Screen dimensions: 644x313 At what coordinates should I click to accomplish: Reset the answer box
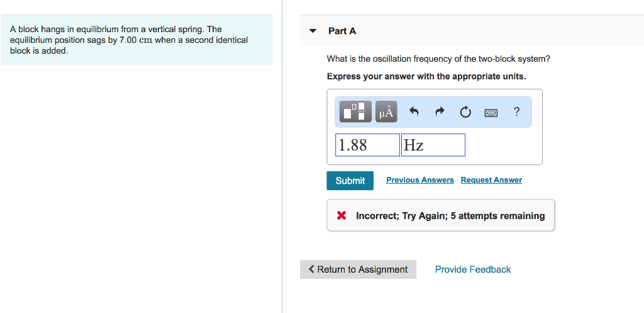(x=465, y=112)
